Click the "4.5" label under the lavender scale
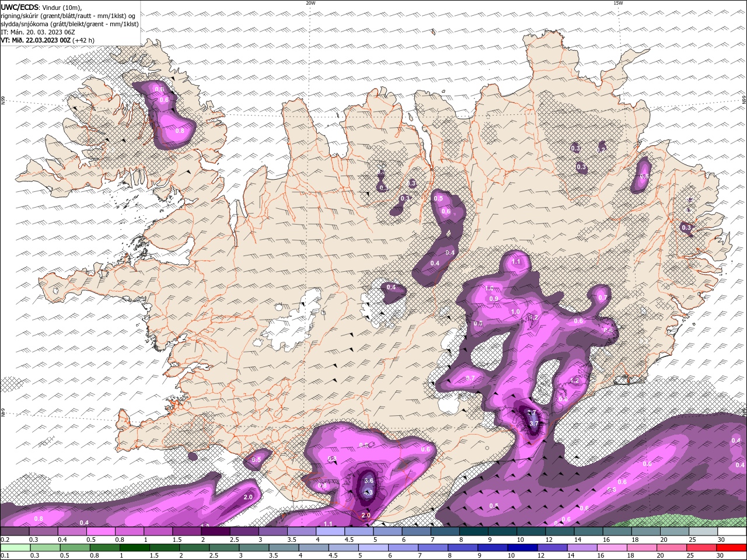The image size is (747, 560). point(349,540)
